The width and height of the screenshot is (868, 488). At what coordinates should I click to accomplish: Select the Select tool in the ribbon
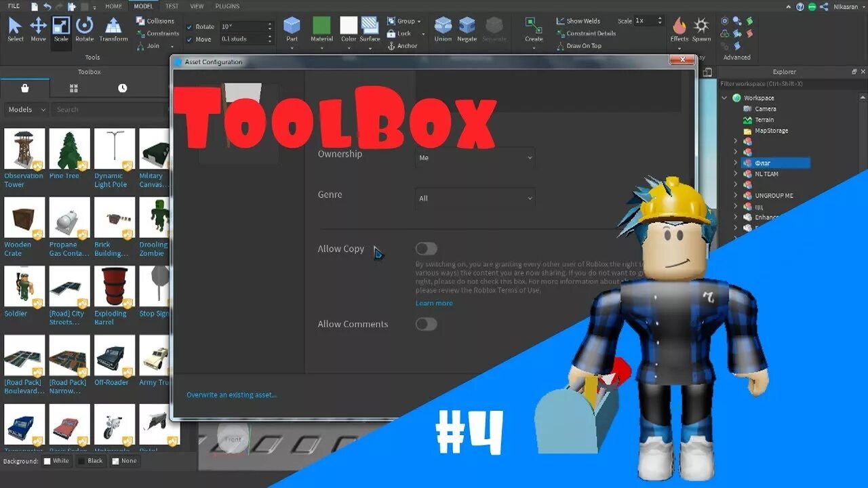click(15, 30)
